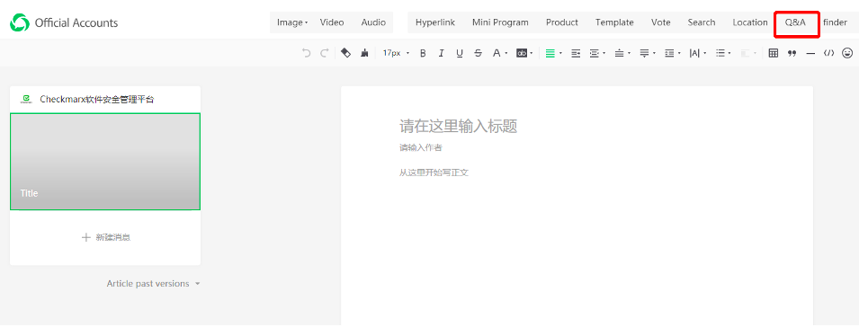Toggle underline formatting
Image resolution: width=868 pixels, height=327 pixels.
pos(460,53)
